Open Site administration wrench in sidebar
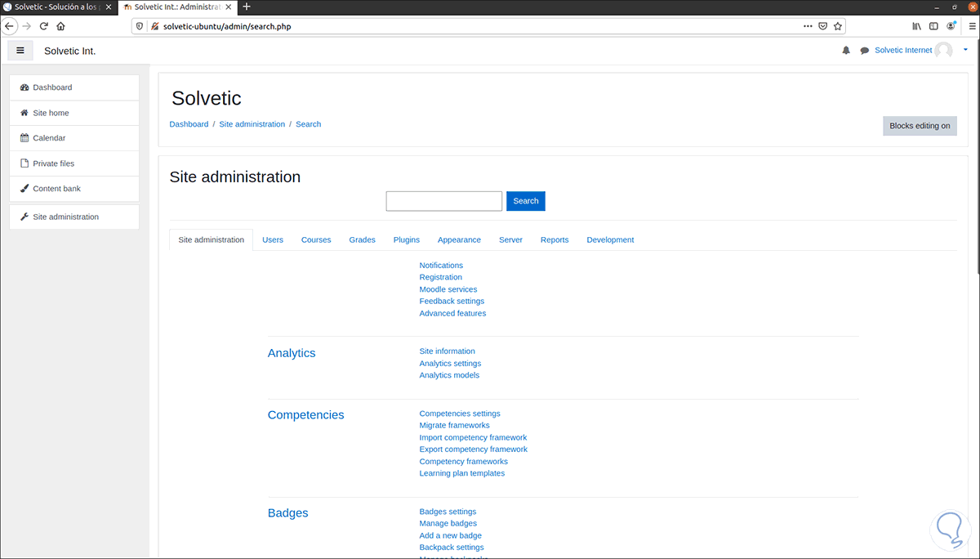Viewport: 980px width, 559px height. coord(25,216)
